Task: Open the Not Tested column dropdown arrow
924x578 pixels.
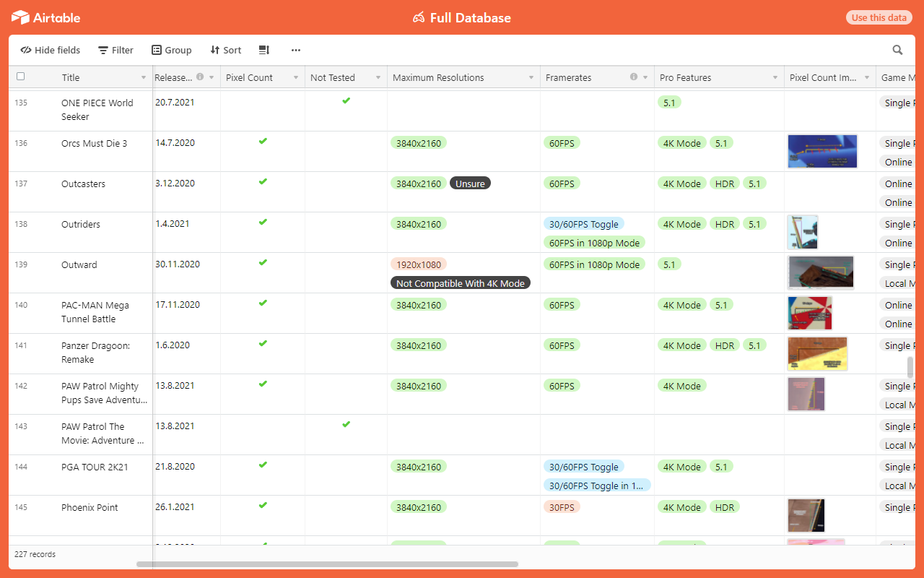Action: tap(378, 77)
